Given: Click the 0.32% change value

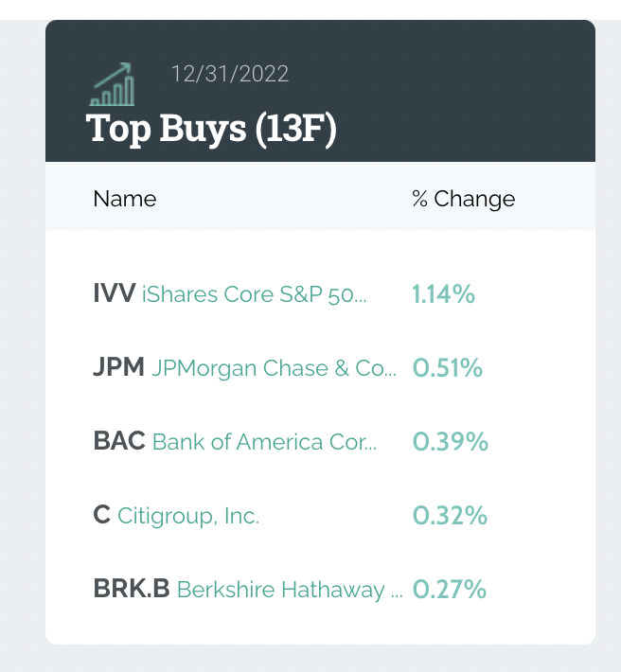Looking at the screenshot, I should pos(450,516).
